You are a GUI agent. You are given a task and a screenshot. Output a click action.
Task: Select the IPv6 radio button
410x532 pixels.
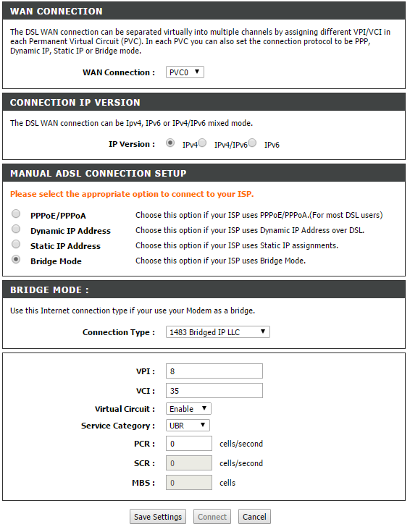coord(252,143)
